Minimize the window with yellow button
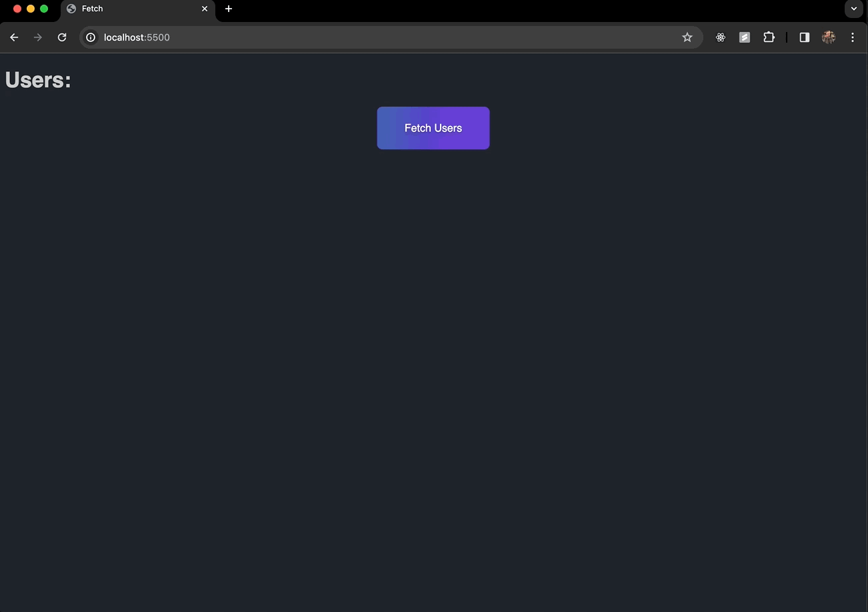This screenshot has width=868, height=612. pos(31,9)
